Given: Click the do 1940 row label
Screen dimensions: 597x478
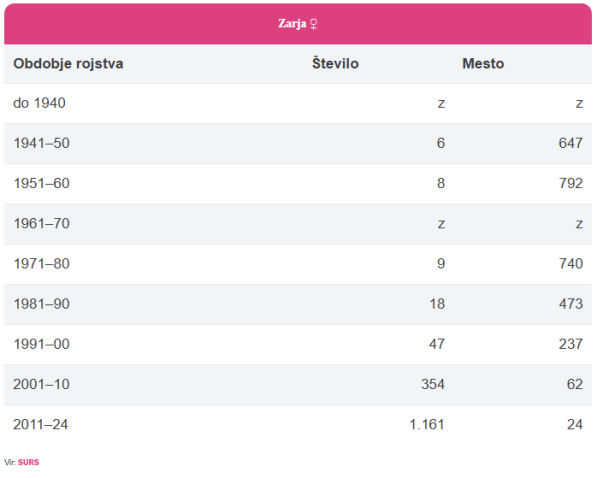Looking at the screenshot, I should [39, 103].
